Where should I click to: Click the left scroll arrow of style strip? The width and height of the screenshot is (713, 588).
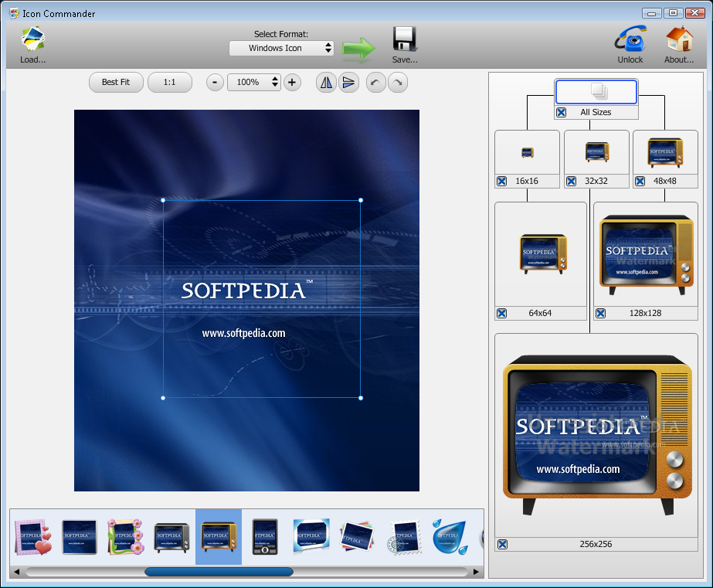[17, 572]
